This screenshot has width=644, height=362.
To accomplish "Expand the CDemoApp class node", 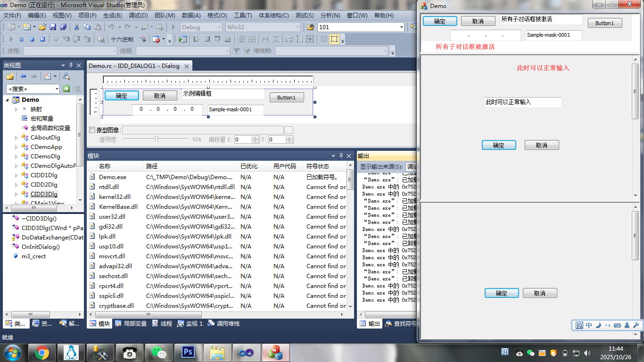I will (17, 147).
